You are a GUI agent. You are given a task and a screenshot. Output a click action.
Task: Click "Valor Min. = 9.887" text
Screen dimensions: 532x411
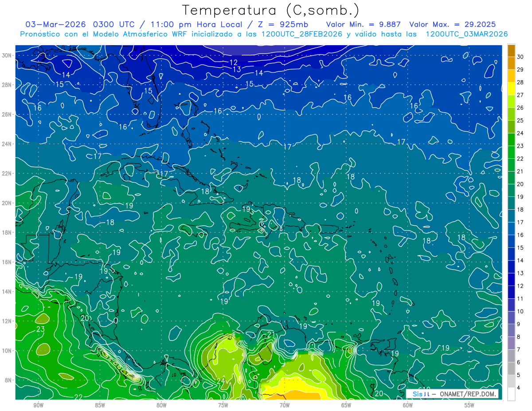tap(364, 24)
